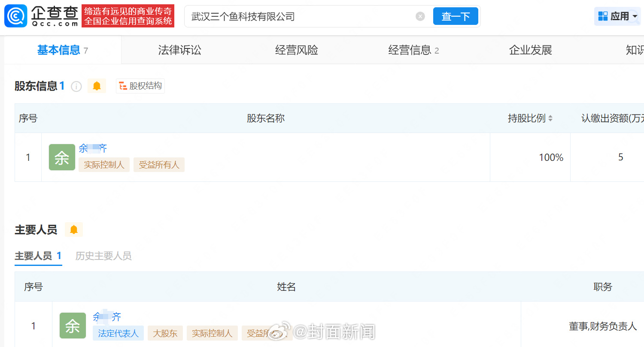Click the 大股东 tag
Image resolution: width=644 pixels, height=347 pixels.
tap(165, 333)
